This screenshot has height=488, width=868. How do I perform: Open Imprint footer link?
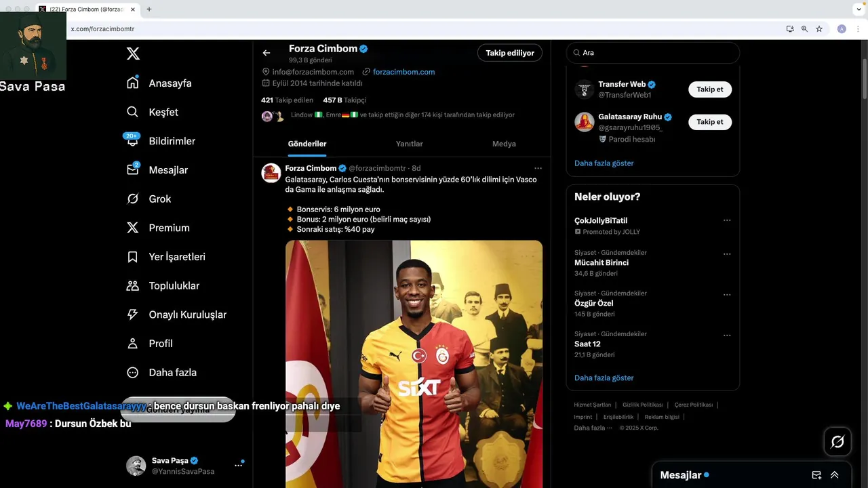coord(583,417)
